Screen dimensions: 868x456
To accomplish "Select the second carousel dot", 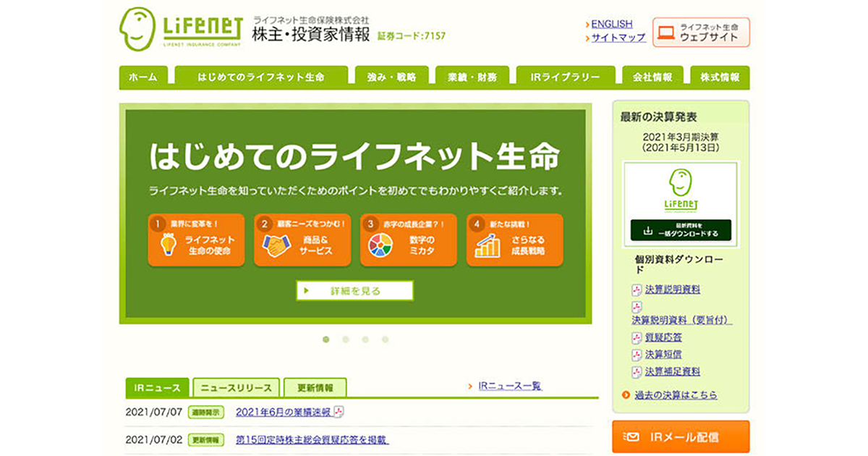I will [346, 339].
